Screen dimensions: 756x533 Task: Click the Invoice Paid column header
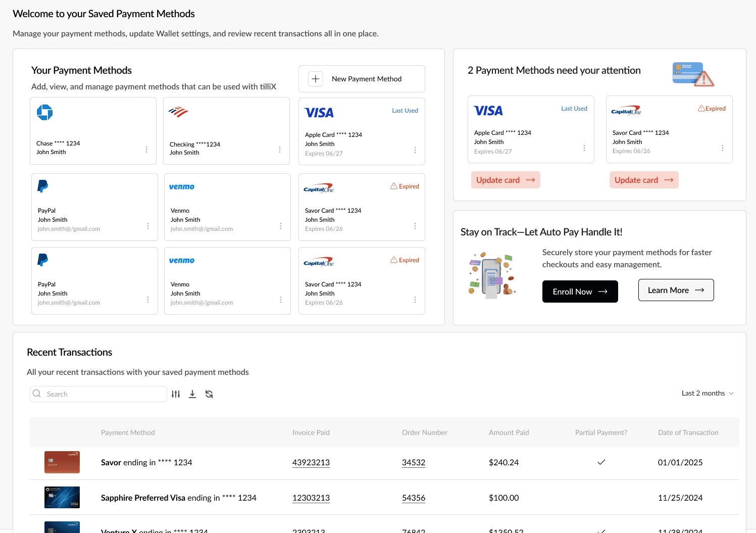[x=311, y=432]
